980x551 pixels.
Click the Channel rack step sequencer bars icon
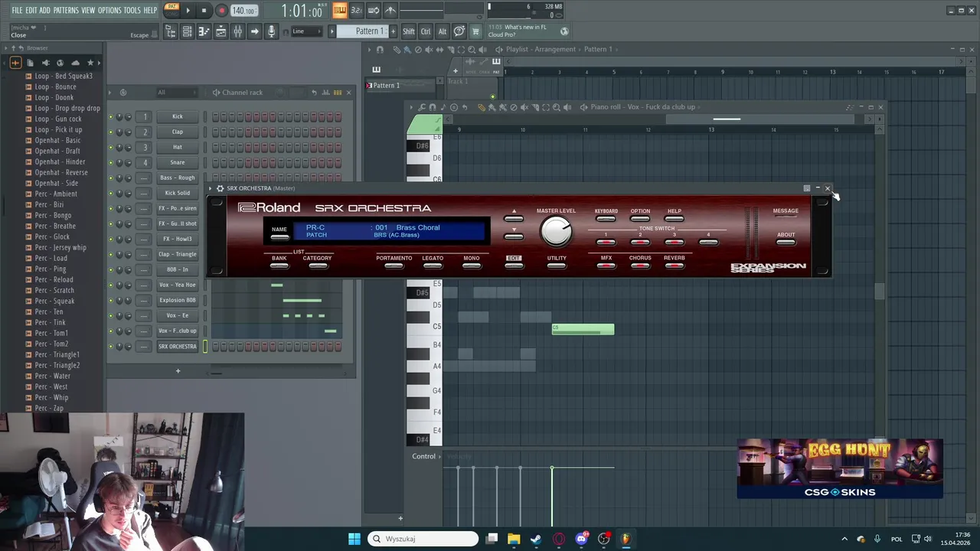[x=338, y=93]
